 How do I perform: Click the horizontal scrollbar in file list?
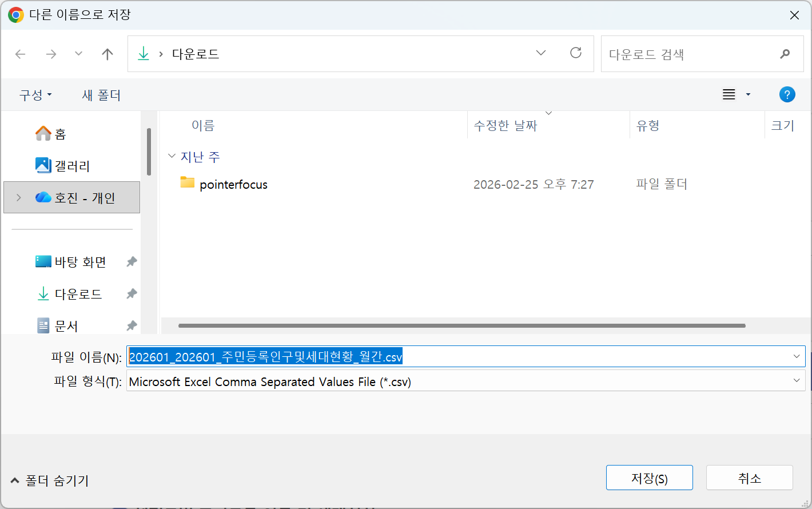(461, 325)
